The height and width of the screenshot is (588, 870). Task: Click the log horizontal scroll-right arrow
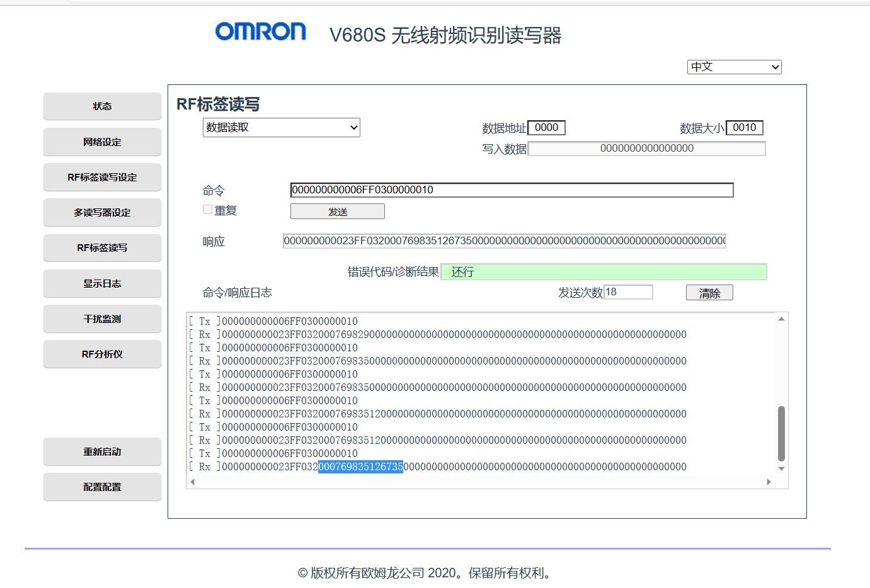pos(769,482)
